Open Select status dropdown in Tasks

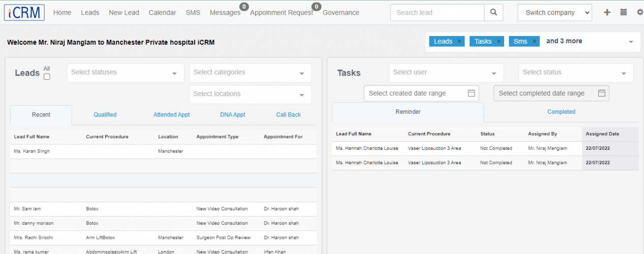coord(576,73)
